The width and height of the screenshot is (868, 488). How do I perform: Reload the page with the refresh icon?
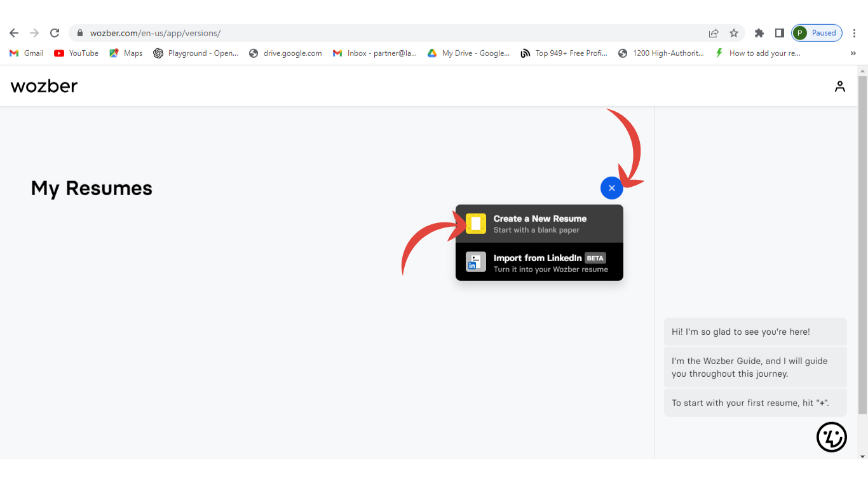tap(55, 33)
